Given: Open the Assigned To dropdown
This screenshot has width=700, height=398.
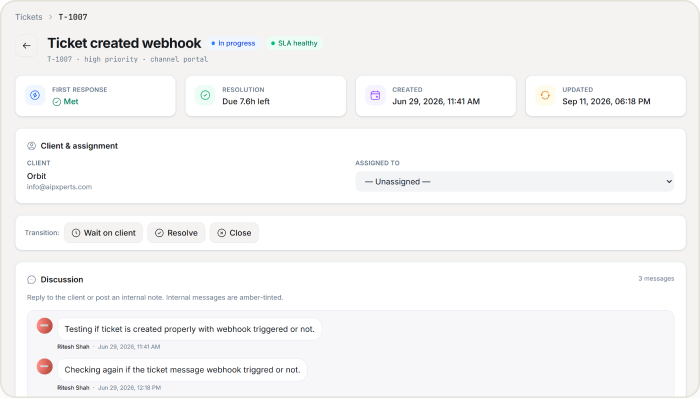Looking at the screenshot, I should (515, 182).
